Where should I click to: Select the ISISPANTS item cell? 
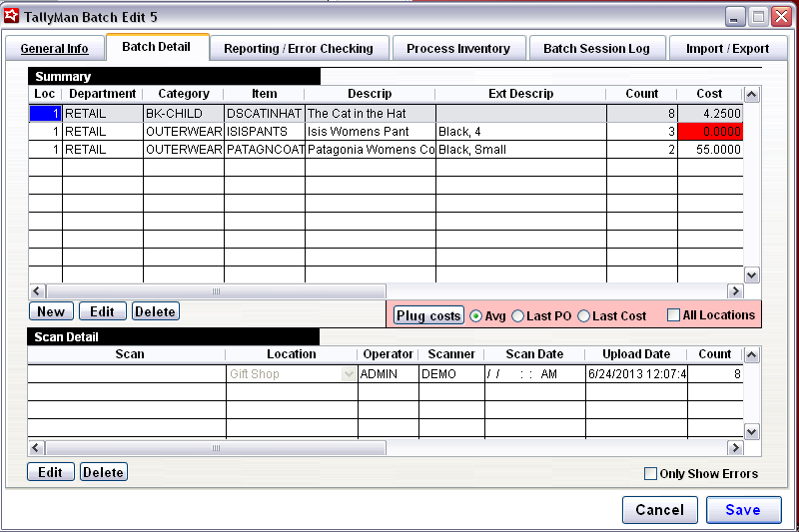pyautogui.click(x=265, y=132)
